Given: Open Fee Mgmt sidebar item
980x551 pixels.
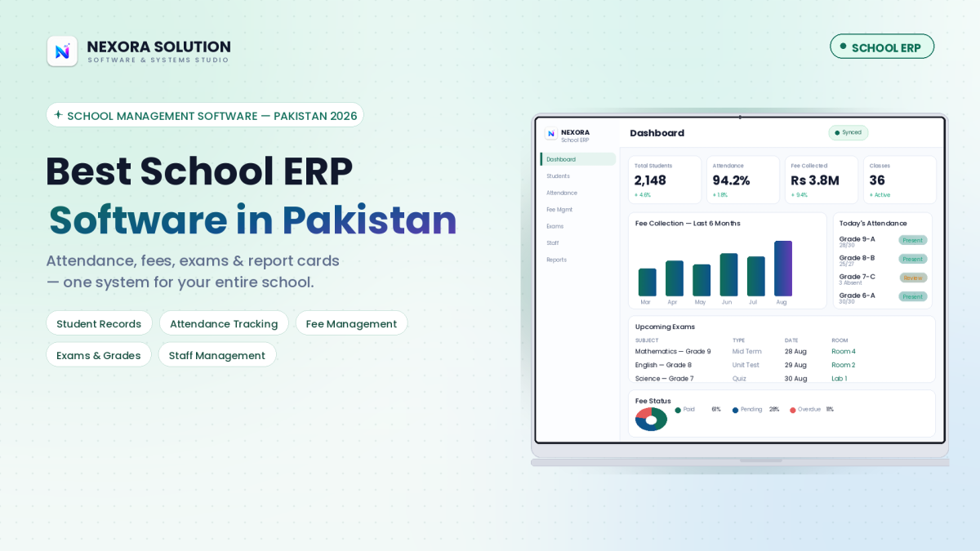Looking at the screenshot, I should (x=560, y=210).
